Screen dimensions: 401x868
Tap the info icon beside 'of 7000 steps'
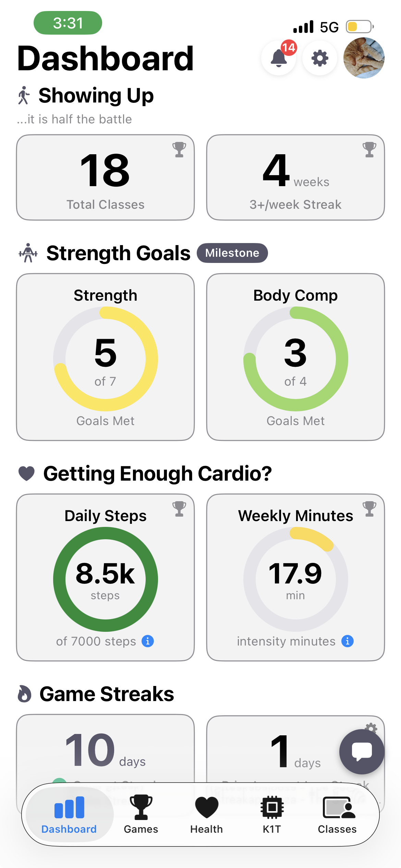click(x=147, y=641)
